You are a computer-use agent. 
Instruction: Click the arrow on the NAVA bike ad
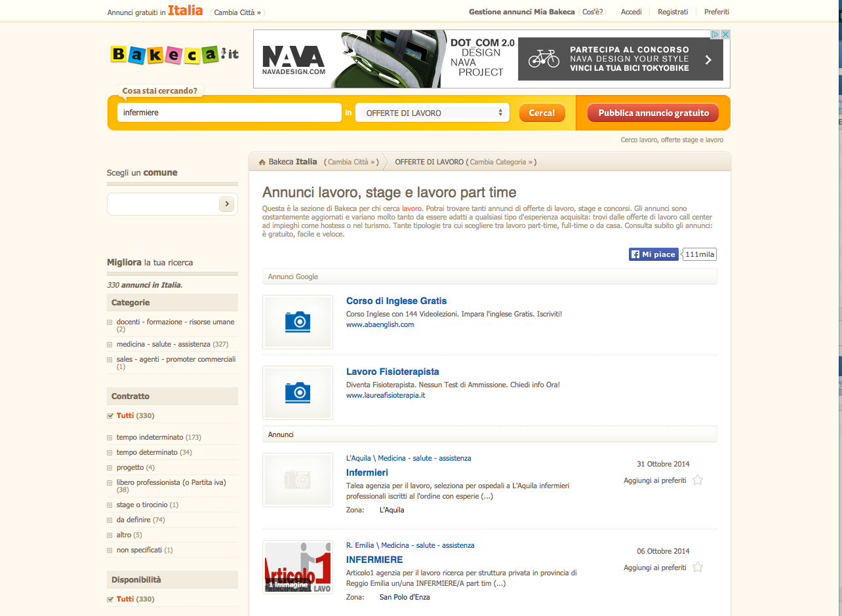point(707,58)
